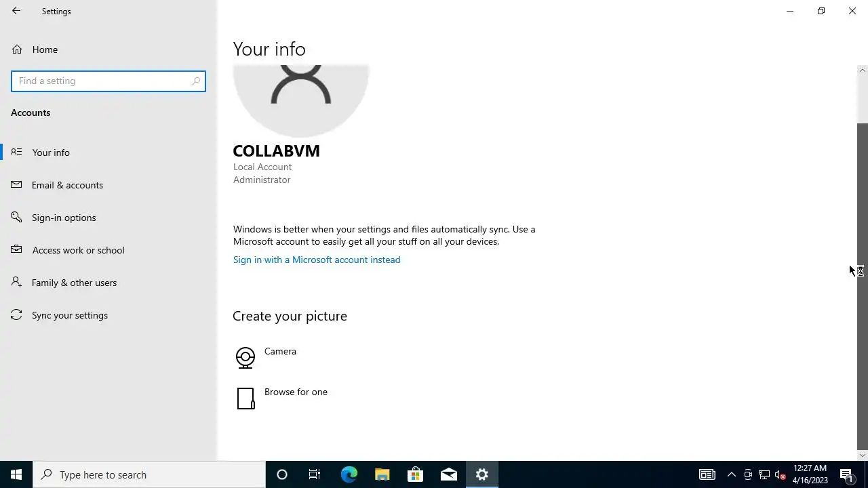Screen dimensions: 868x488
Task: Open the clock showing 12:27 AM
Action: click(x=810, y=474)
